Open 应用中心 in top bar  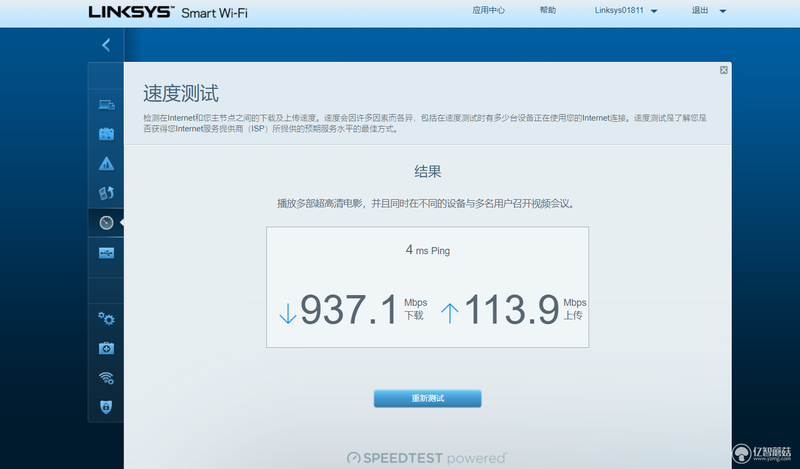coord(488,10)
